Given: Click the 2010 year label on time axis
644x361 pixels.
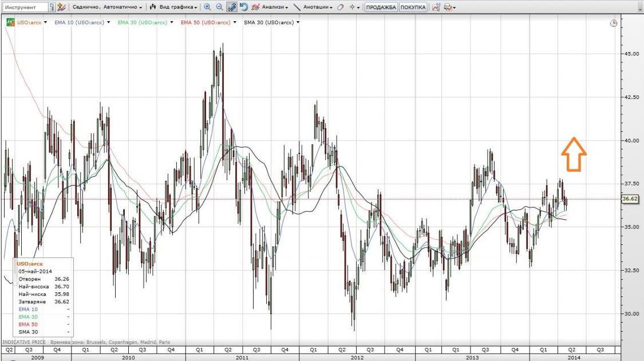Looking at the screenshot, I should (128, 358).
